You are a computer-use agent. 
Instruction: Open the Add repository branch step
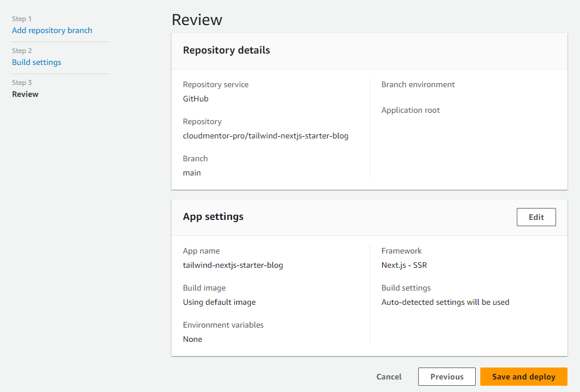point(52,30)
